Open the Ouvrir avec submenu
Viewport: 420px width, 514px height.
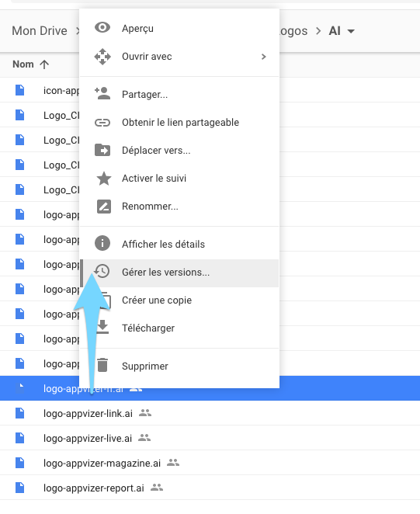(179, 57)
